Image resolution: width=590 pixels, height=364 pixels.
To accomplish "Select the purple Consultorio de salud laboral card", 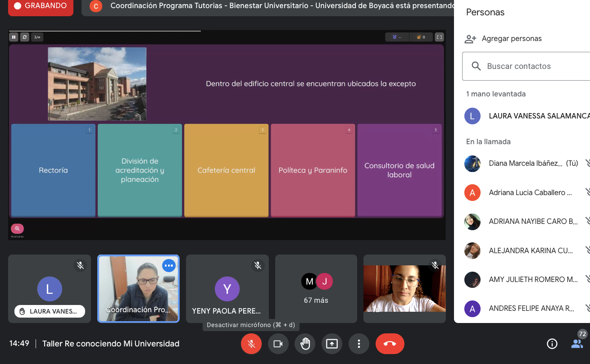I will pos(399,170).
